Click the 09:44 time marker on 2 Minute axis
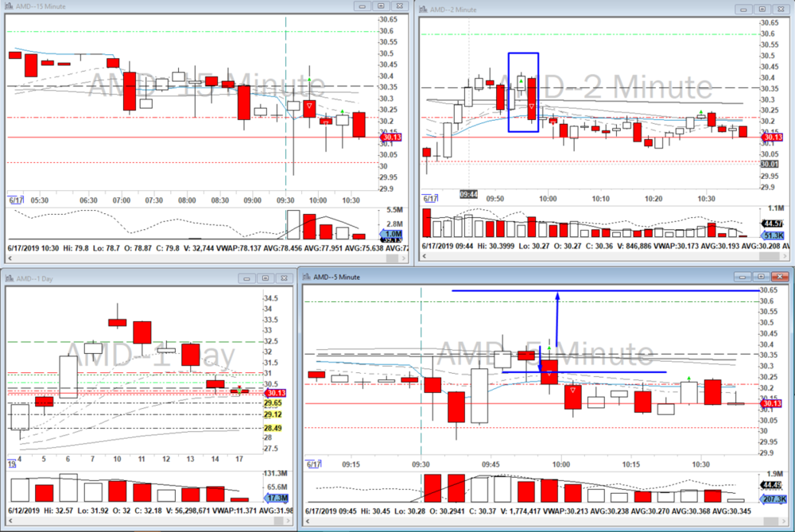 469,194
